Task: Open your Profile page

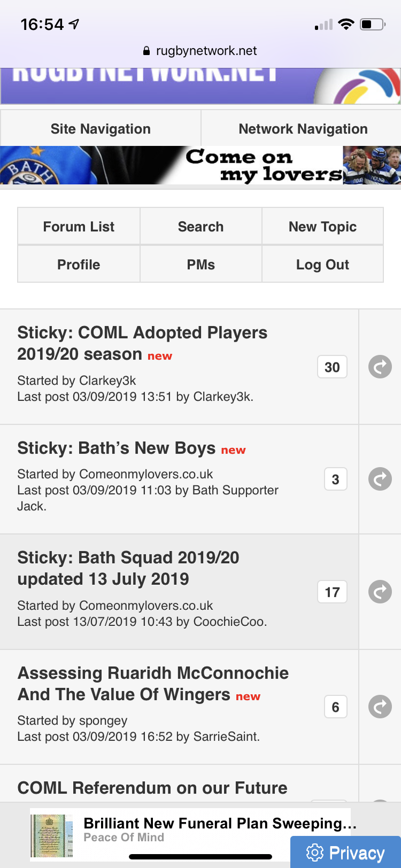Action: click(x=79, y=264)
